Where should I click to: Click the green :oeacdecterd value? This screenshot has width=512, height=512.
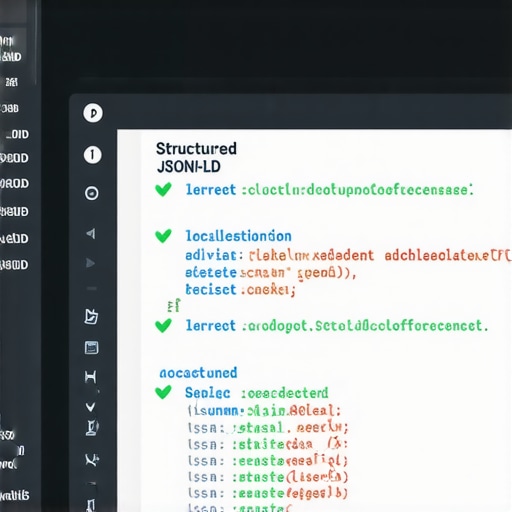(x=285, y=393)
